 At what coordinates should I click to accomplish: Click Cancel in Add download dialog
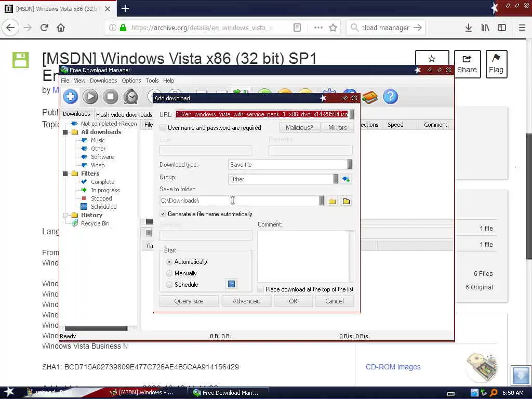click(x=334, y=301)
